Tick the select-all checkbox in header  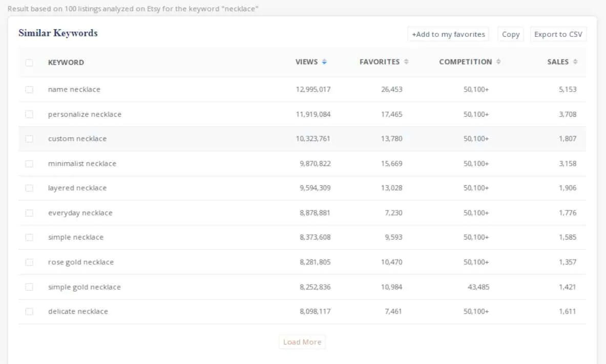tap(29, 62)
